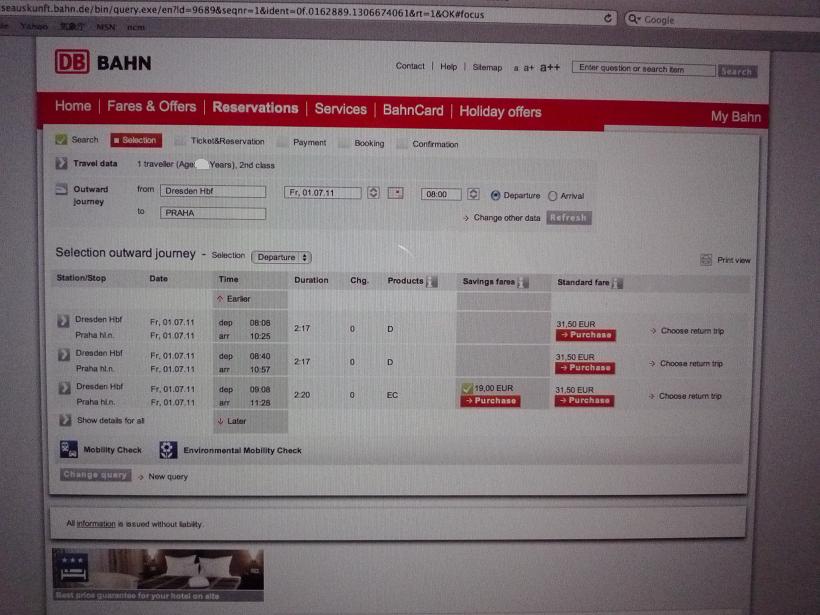820x615 pixels.
Task: Open the Services menu
Action: tap(340, 109)
